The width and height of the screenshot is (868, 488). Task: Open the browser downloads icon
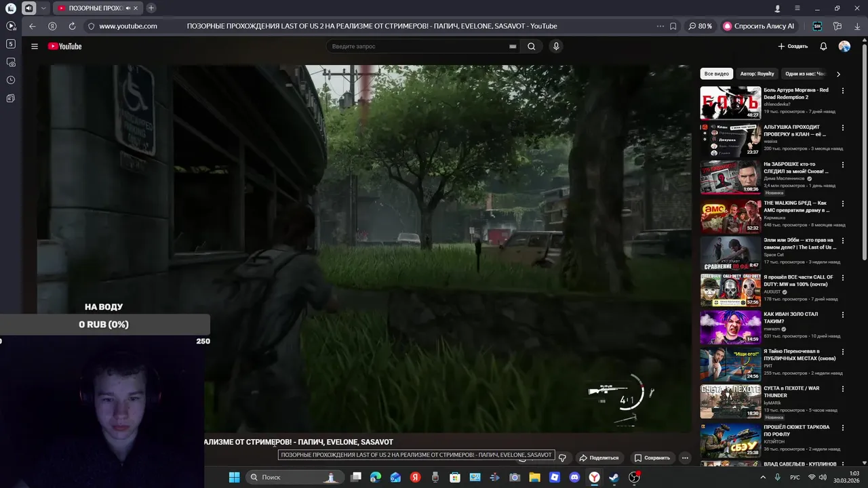pyautogui.click(x=856, y=26)
